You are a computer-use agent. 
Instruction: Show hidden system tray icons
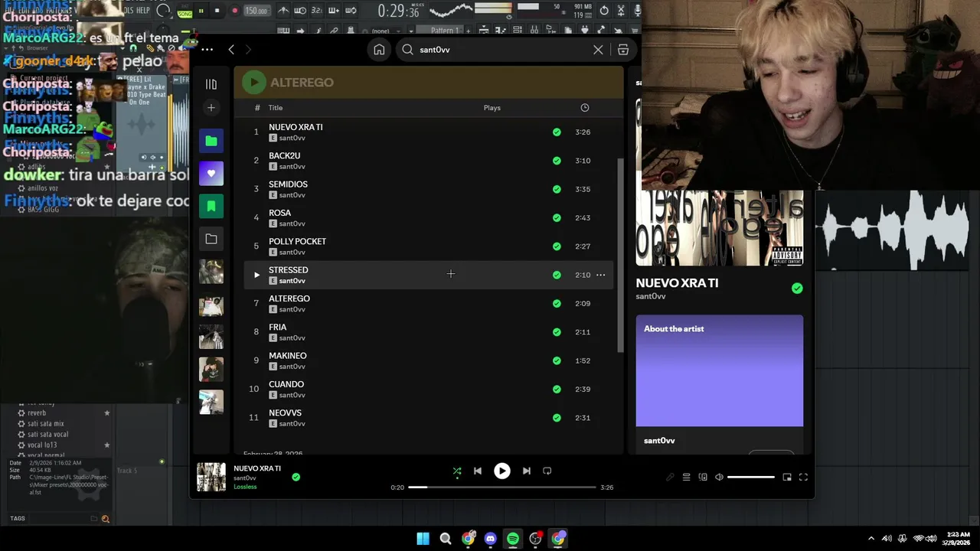[871, 539]
